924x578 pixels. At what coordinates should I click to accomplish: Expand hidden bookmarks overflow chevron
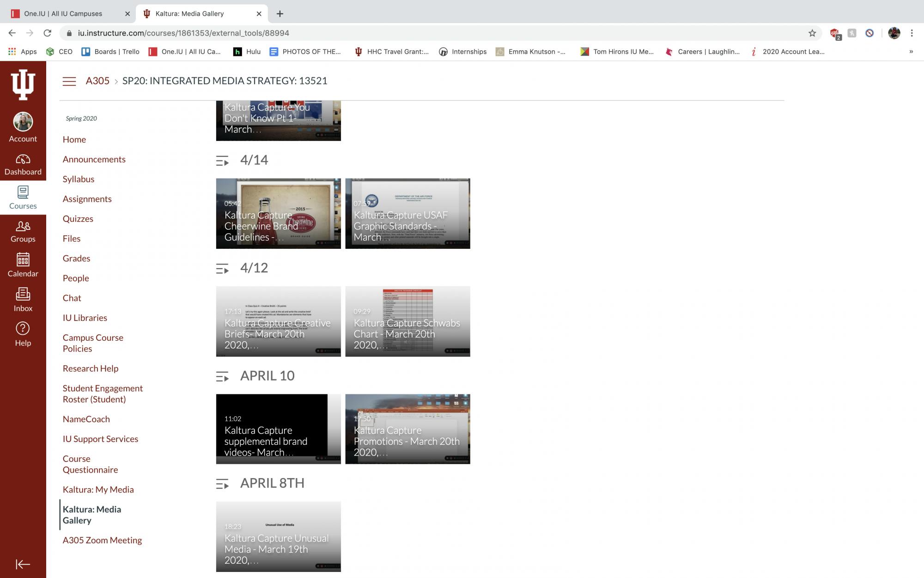tap(911, 51)
